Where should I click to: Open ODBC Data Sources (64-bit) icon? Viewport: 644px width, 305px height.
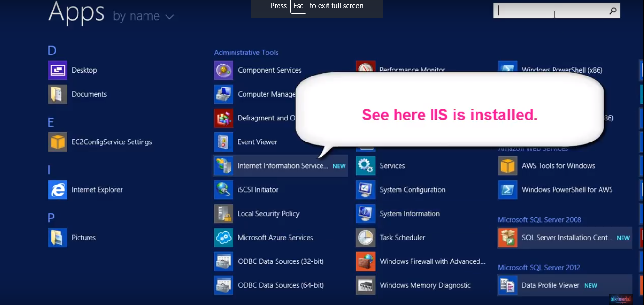224,285
